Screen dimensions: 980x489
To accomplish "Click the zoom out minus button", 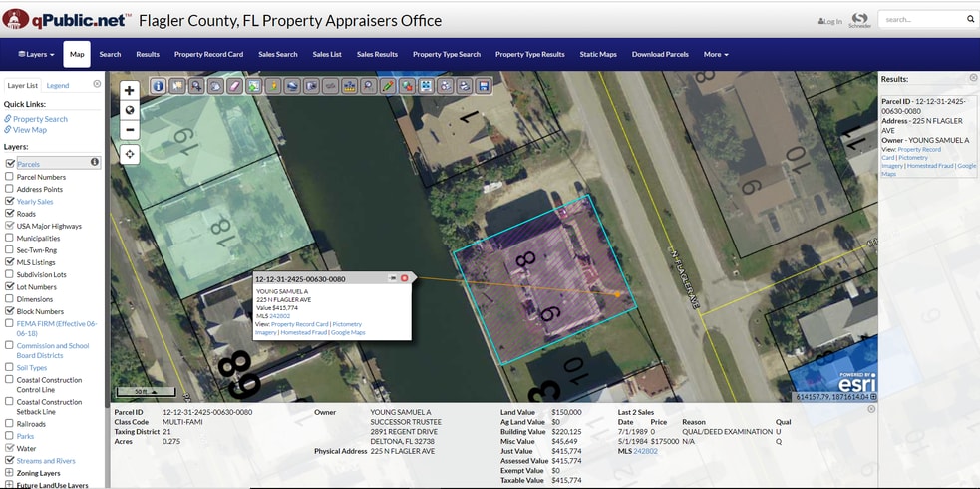I will tap(129, 129).
